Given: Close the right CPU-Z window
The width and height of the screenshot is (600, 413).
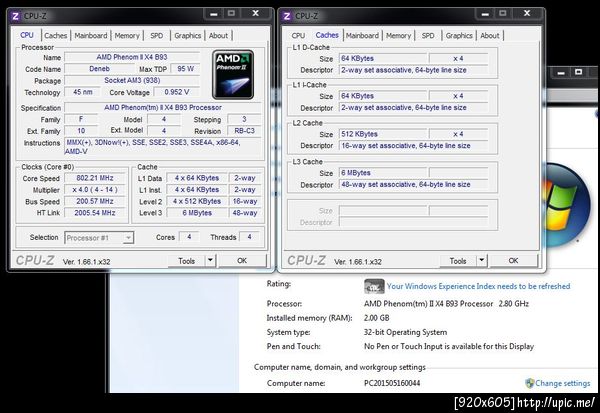Looking at the screenshot, I should pos(527,14).
